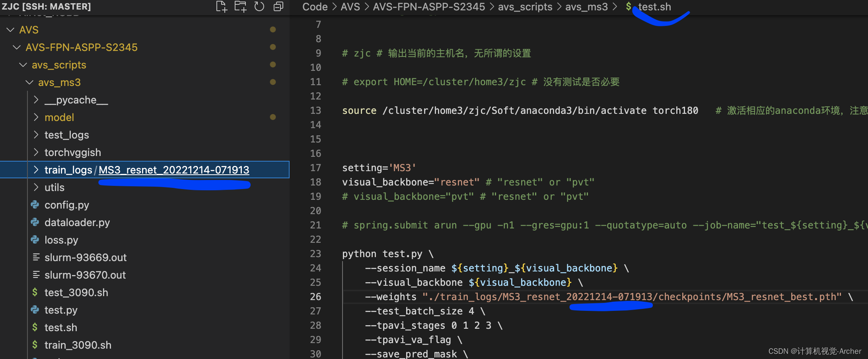
Task: Click the Python icon beside config.py
Action: pos(35,205)
